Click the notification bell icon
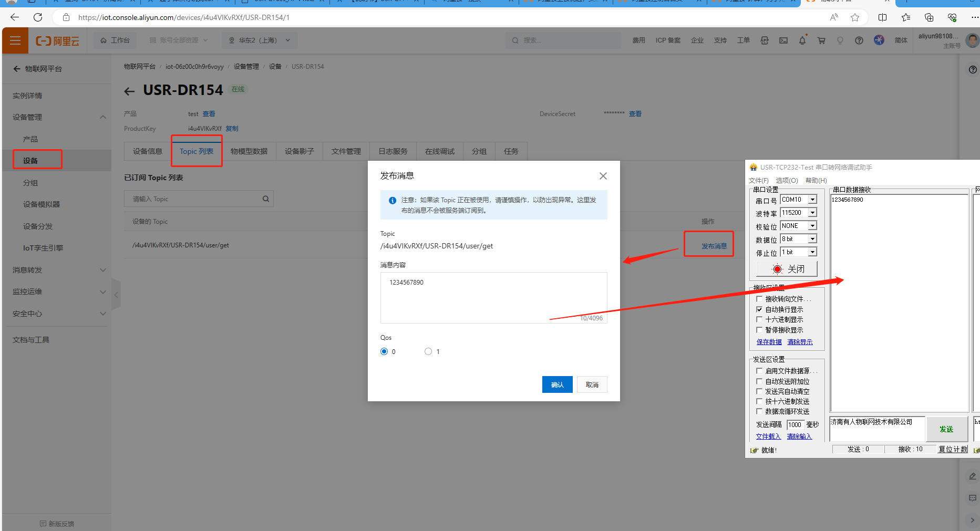Image resolution: width=980 pixels, height=531 pixels. coord(802,40)
